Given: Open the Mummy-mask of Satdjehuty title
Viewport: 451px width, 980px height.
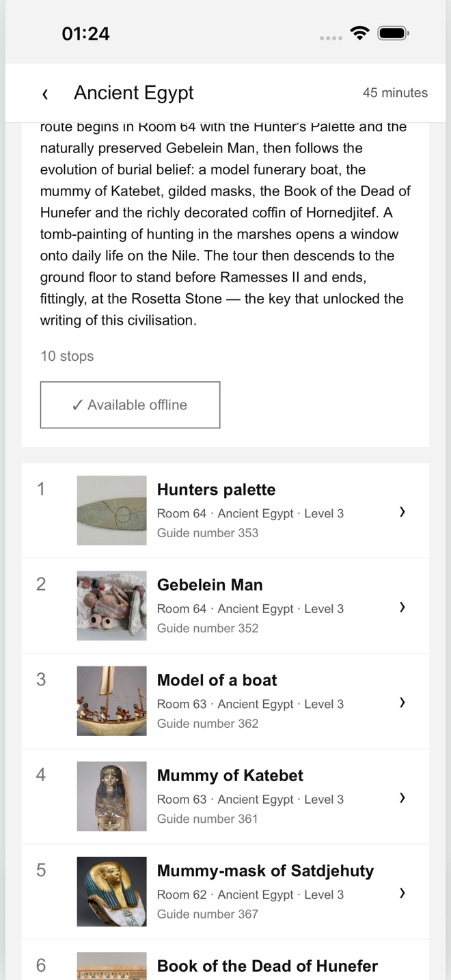Looking at the screenshot, I should point(265,871).
